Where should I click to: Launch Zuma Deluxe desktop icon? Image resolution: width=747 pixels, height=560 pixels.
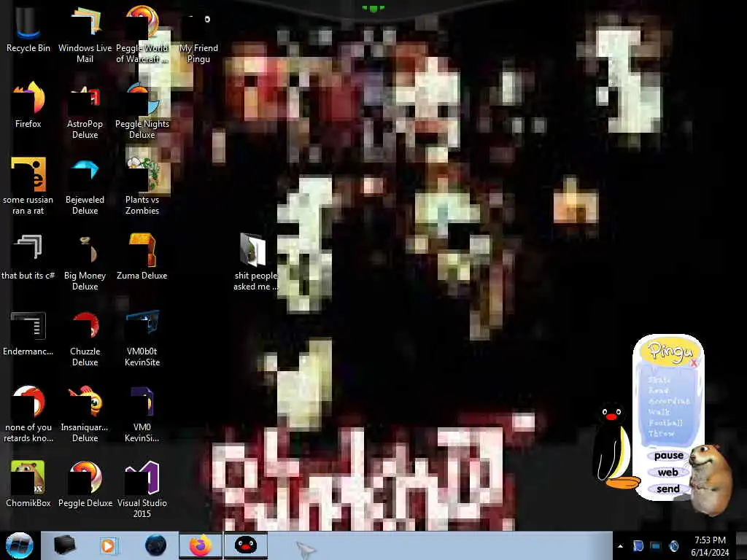point(142,257)
